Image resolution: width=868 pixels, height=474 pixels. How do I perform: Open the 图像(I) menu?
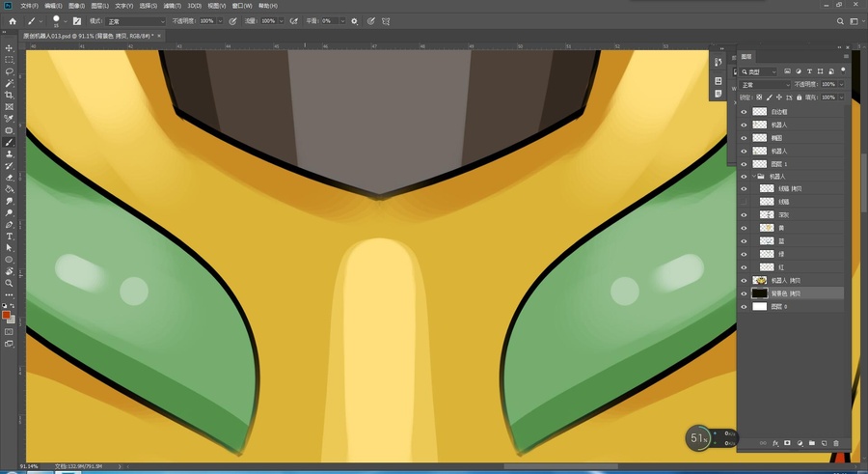76,6
